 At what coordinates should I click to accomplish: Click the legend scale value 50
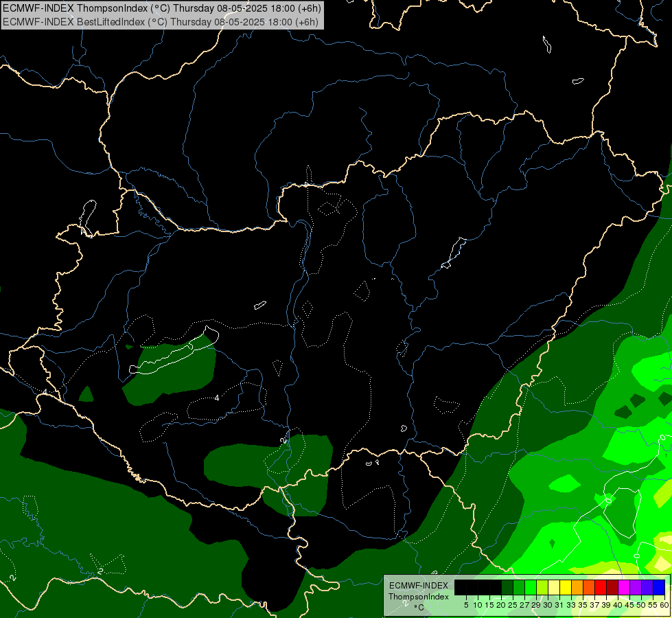point(642,605)
